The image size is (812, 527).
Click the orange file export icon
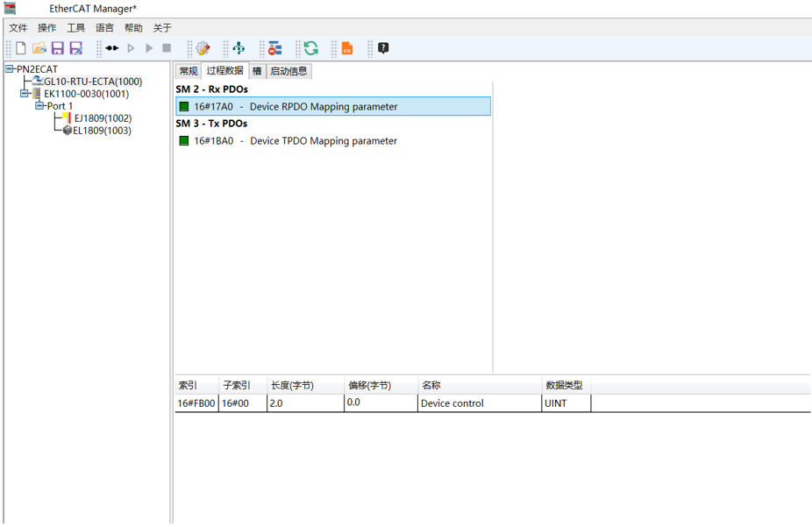click(347, 48)
